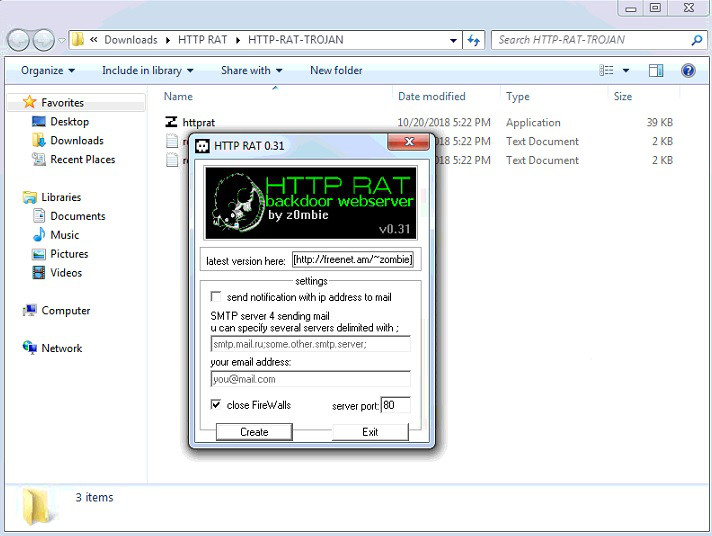Click the Documents library icon

click(39, 216)
